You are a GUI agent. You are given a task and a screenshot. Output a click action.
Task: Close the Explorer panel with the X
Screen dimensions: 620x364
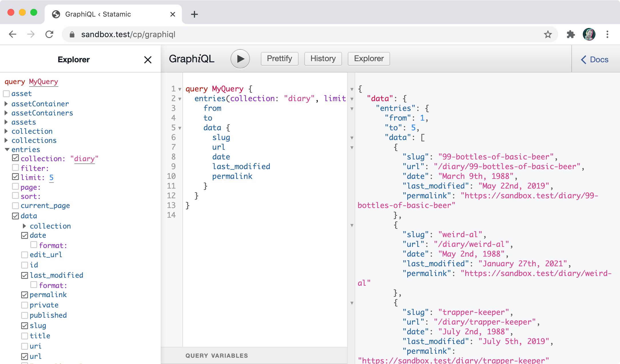pyautogui.click(x=148, y=60)
